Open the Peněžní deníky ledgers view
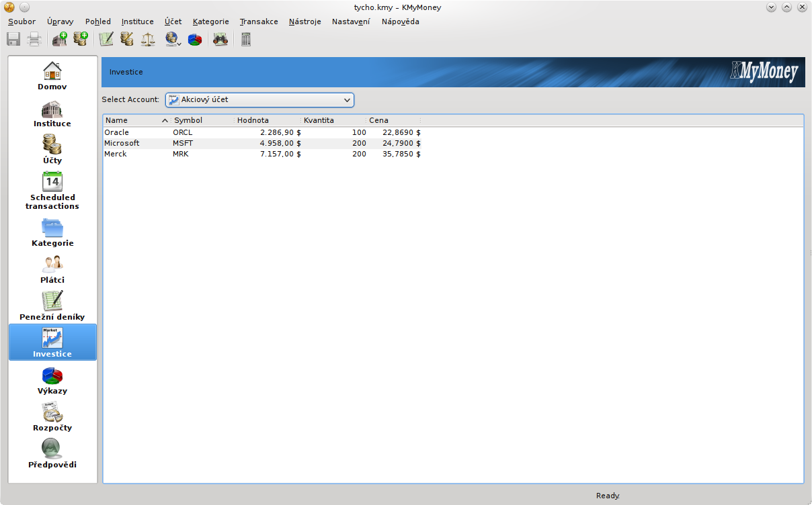The height and width of the screenshot is (505, 812). 52,306
